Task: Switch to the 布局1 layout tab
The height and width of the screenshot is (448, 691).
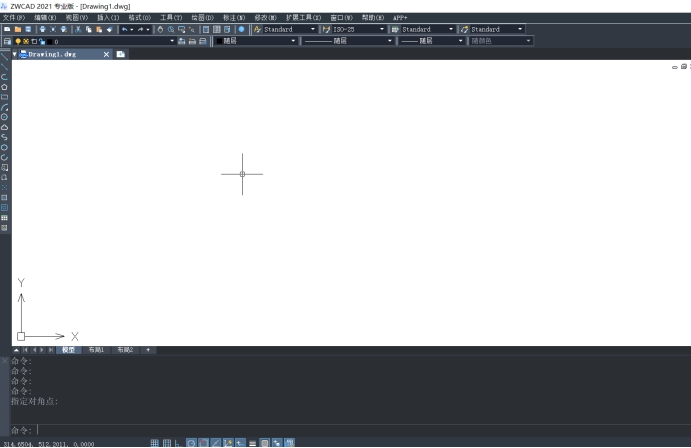Action: point(96,350)
